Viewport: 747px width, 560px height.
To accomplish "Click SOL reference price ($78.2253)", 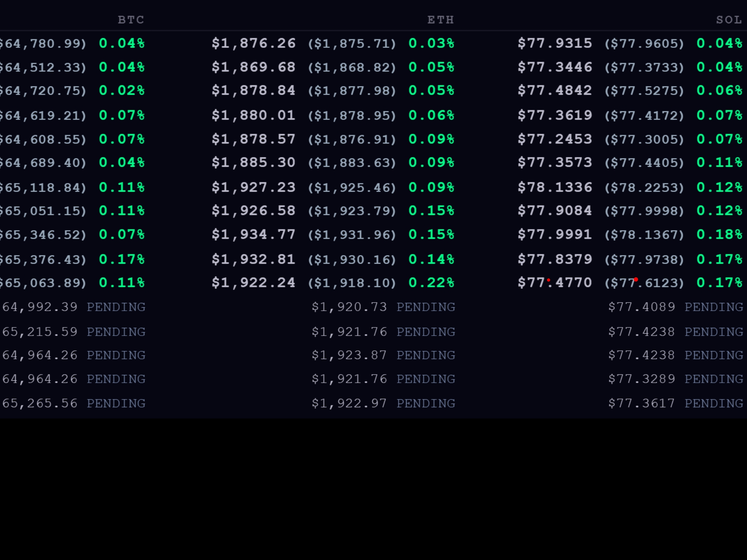I will [x=644, y=187].
